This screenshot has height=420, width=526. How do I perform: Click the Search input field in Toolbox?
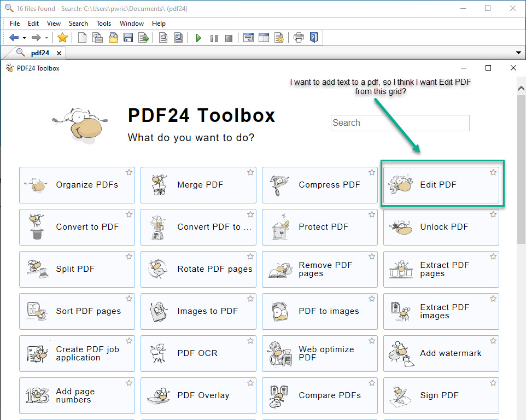pos(400,123)
